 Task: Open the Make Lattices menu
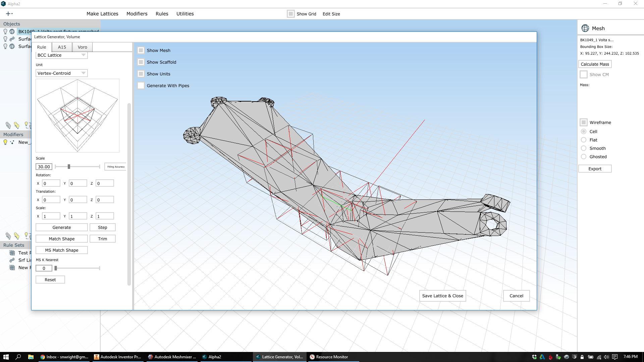coord(102,14)
